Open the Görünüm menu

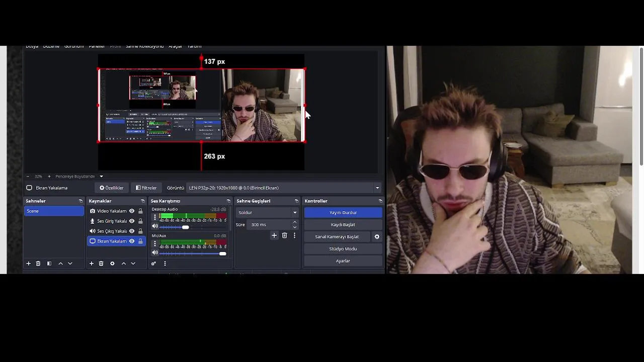pyautogui.click(x=74, y=46)
